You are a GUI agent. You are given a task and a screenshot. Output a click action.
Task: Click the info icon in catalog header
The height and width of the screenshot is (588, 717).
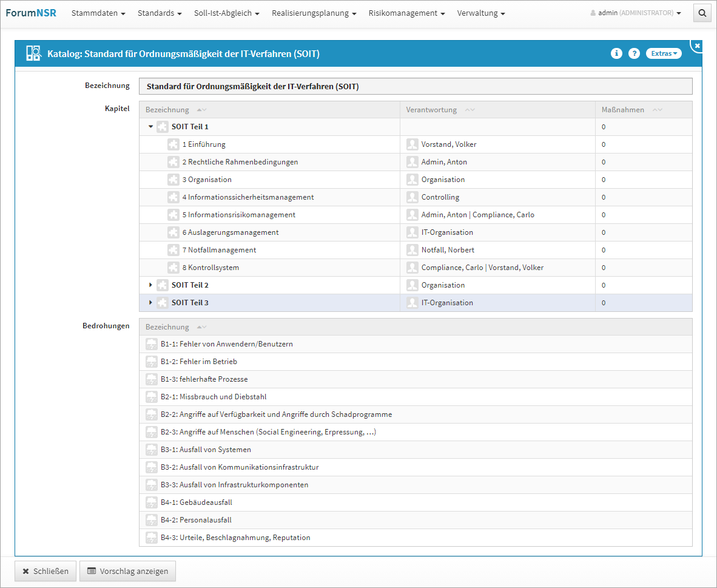[616, 53]
